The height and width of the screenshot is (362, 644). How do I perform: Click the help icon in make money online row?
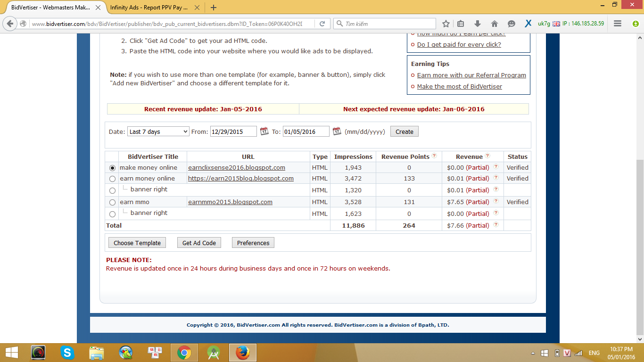click(x=496, y=167)
